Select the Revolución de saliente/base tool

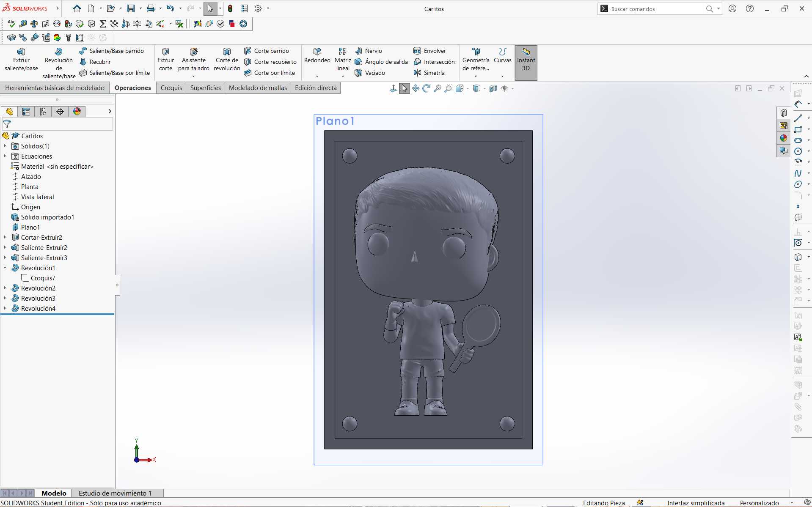click(59, 63)
